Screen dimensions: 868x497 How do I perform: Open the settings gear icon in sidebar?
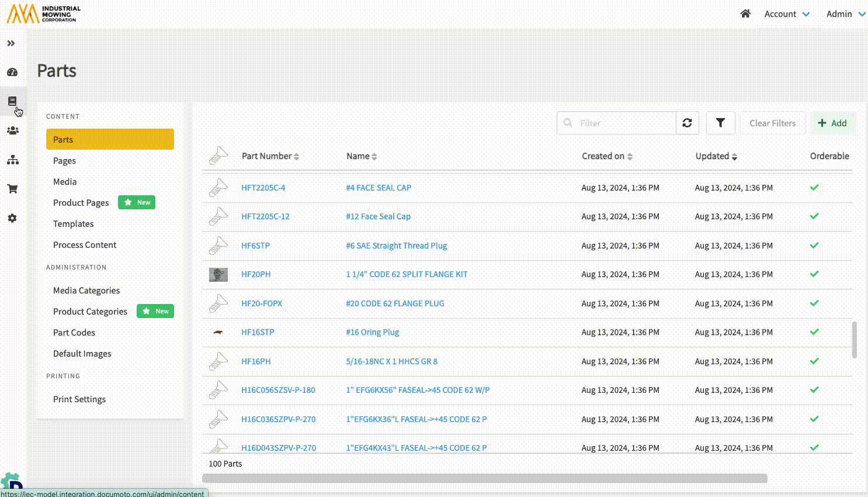[x=12, y=218]
